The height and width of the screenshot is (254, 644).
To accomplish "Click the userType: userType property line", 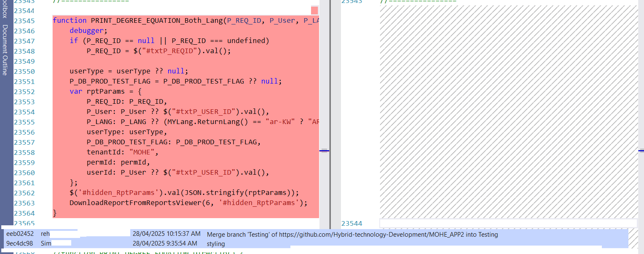I will tap(127, 132).
